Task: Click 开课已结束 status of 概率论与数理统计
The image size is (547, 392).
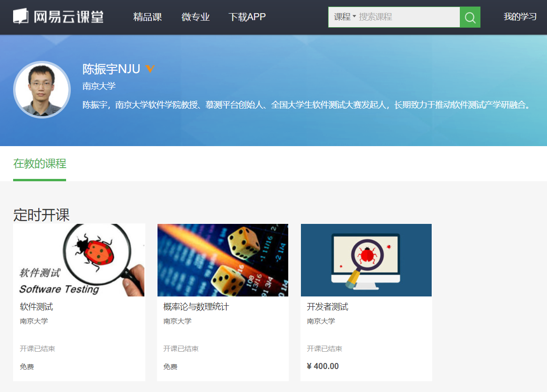Action: coord(181,348)
